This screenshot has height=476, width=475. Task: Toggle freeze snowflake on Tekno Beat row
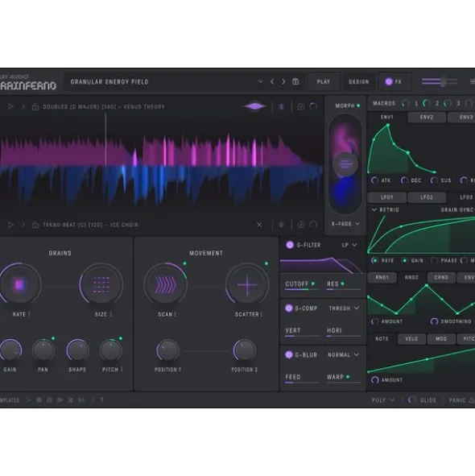(281, 225)
